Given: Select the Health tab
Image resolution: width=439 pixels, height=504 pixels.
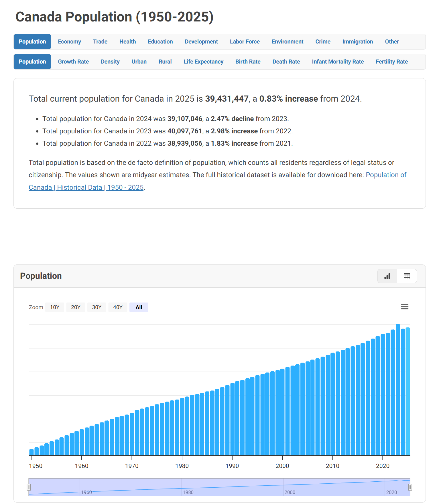Looking at the screenshot, I should [127, 41].
